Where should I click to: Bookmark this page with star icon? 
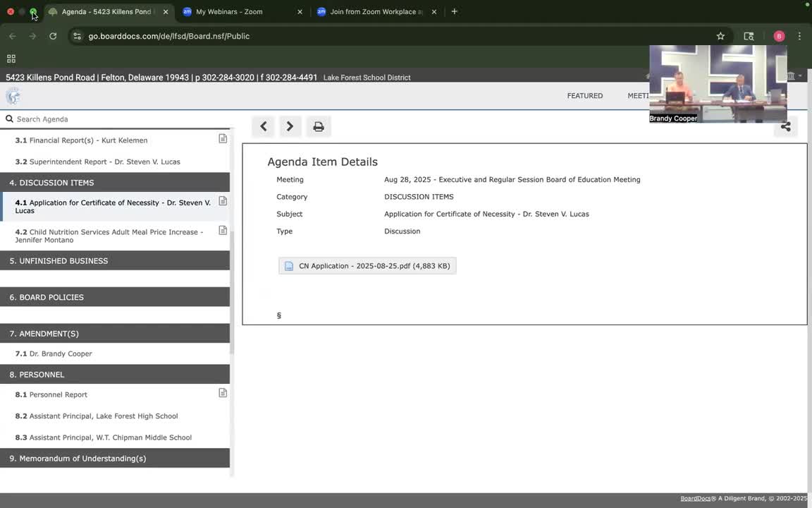[x=720, y=36]
